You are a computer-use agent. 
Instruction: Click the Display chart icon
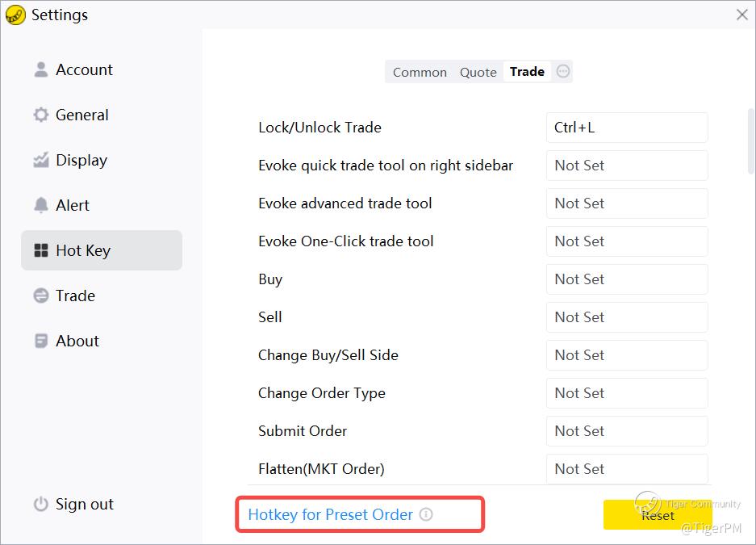click(40, 160)
